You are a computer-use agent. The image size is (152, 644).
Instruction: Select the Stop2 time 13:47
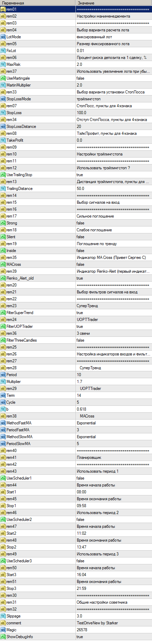coord(81,547)
